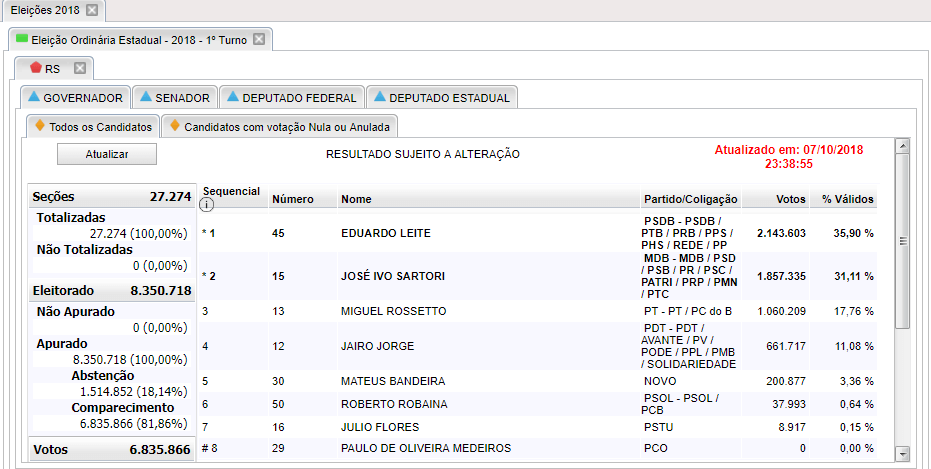
Task: Click the Eleitorado 8.350.718 header
Action: pos(112,291)
